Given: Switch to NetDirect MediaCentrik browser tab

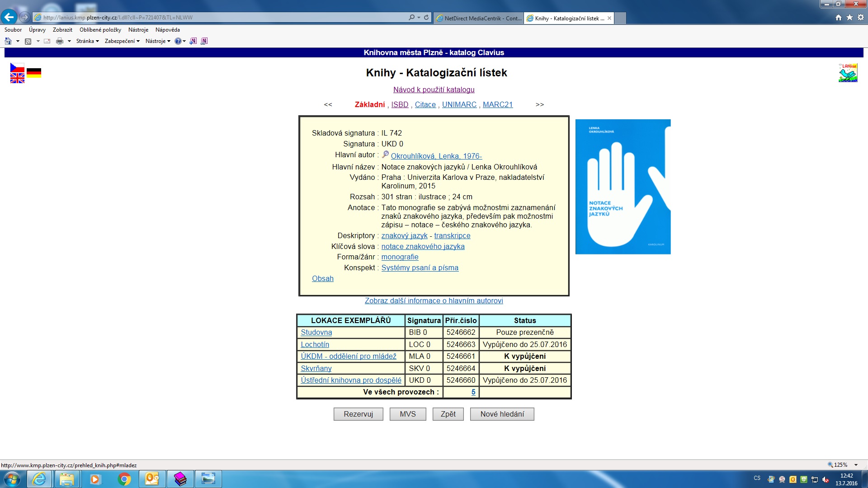Looking at the screenshot, I should (x=478, y=19).
